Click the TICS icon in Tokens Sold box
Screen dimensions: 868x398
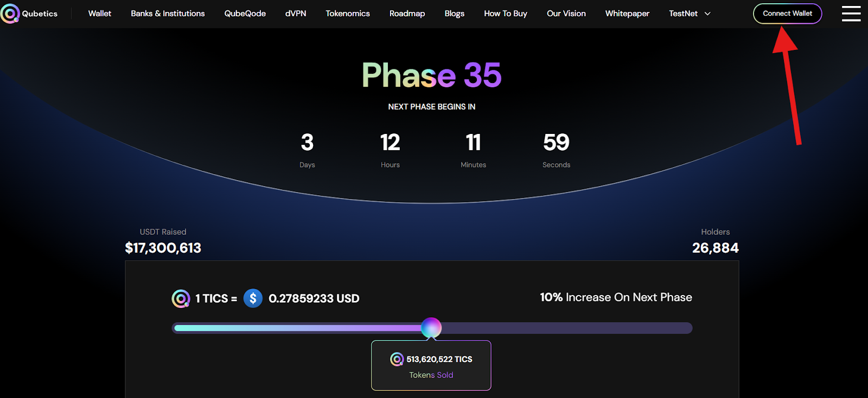pyautogui.click(x=397, y=359)
